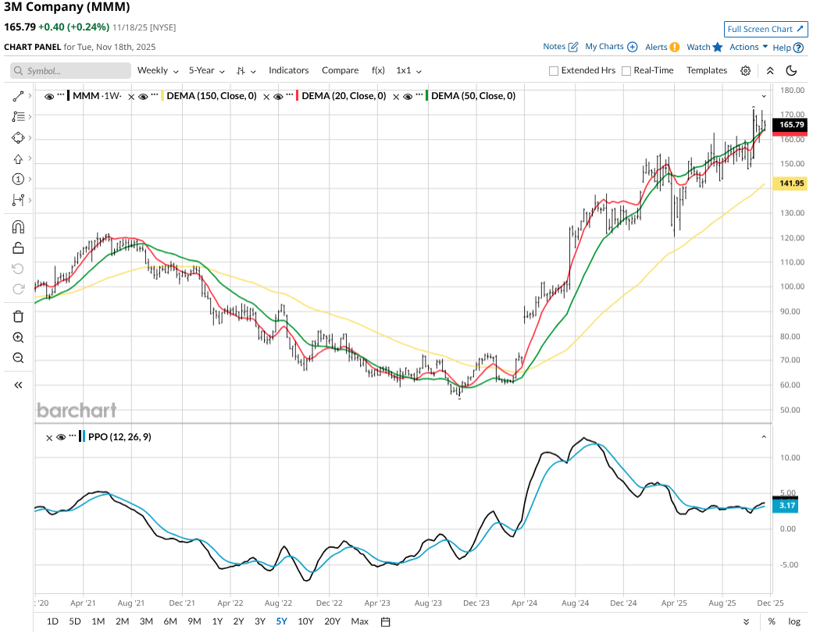Switch to dark mode with moon icon

click(791, 71)
